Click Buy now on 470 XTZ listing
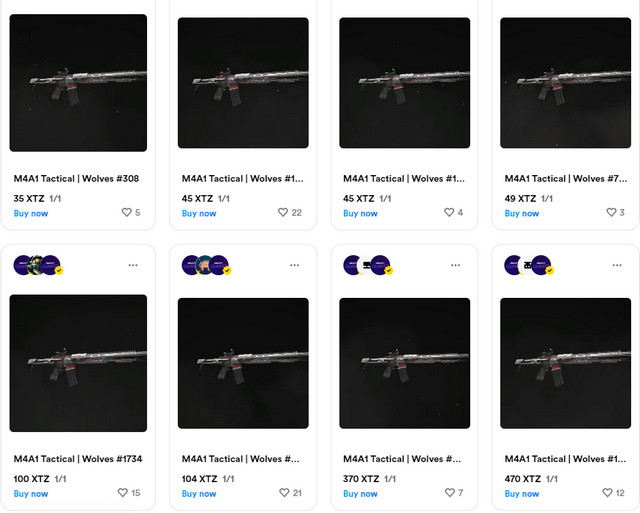The height and width of the screenshot is (513, 640). 522,493
